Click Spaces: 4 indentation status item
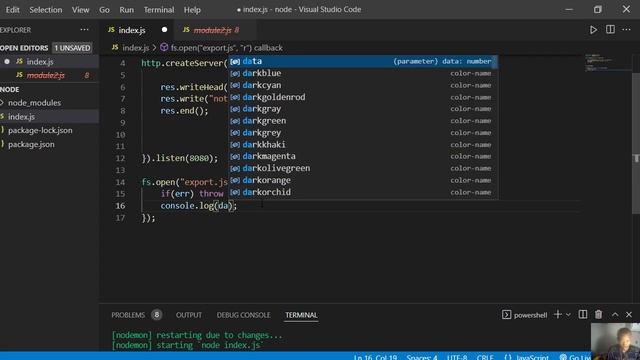 [x=422, y=357]
